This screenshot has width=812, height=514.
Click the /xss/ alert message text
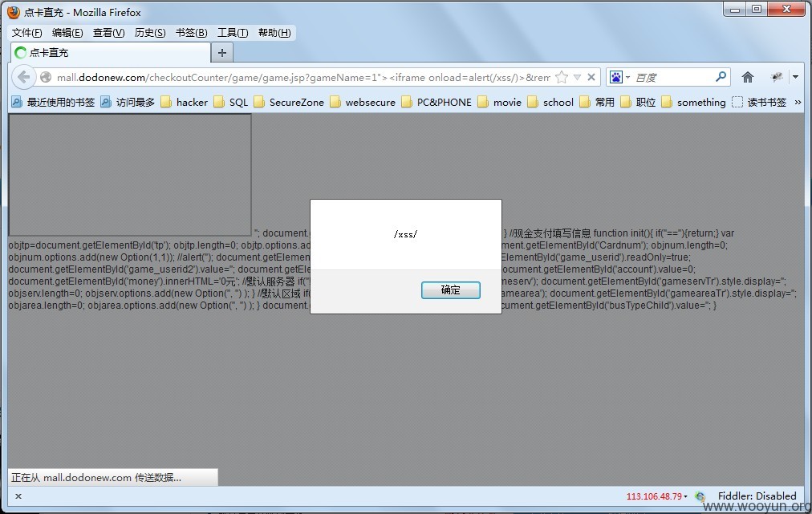click(x=405, y=234)
